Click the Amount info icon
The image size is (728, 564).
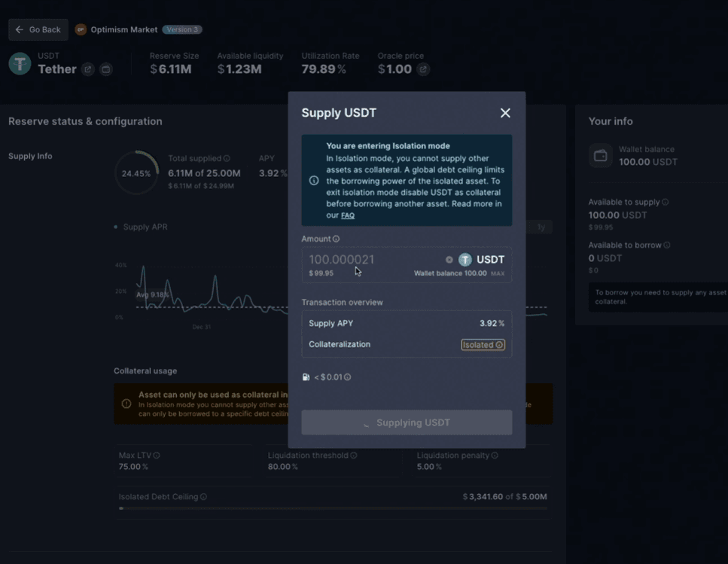pyautogui.click(x=336, y=239)
